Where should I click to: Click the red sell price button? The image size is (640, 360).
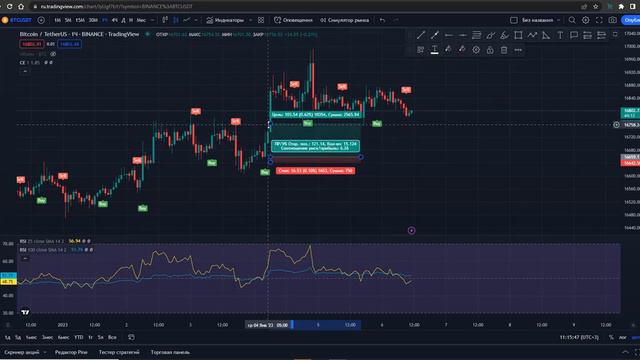coord(32,44)
